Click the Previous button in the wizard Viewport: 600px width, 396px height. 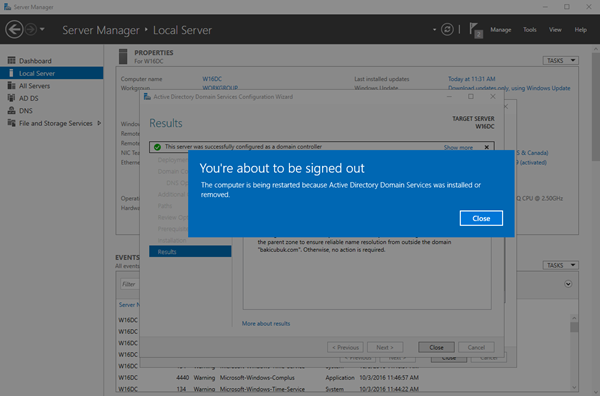[x=345, y=347]
